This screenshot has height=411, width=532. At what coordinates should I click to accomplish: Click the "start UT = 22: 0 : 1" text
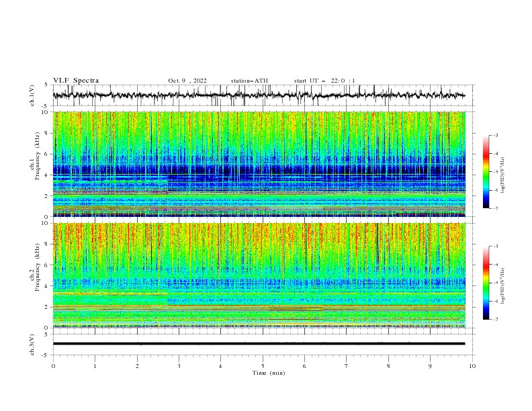[324, 81]
